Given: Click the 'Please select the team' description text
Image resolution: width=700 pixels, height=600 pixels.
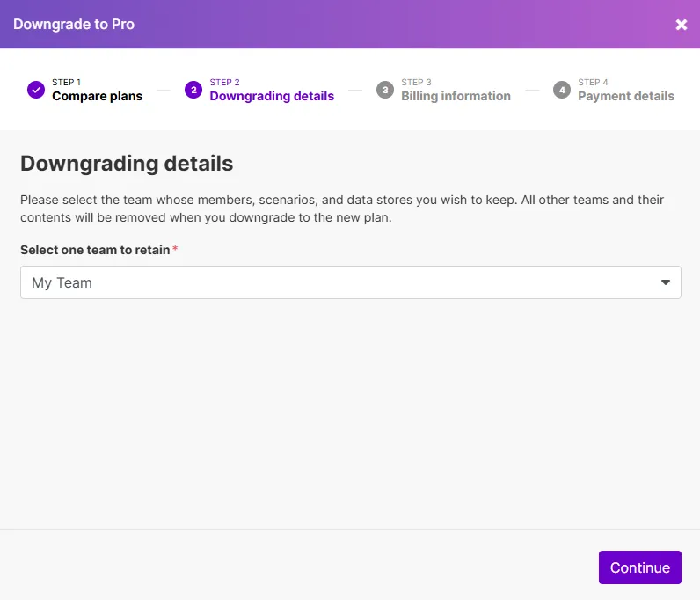Looking at the screenshot, I should (342, 209).
